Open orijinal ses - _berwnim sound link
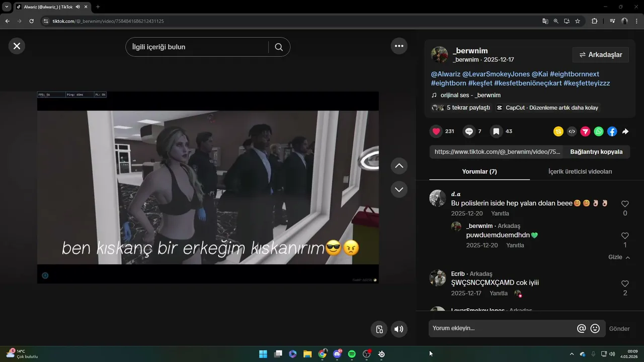This screenshot has height=362, width=644. pyautogui.click(x=470, y=95)
